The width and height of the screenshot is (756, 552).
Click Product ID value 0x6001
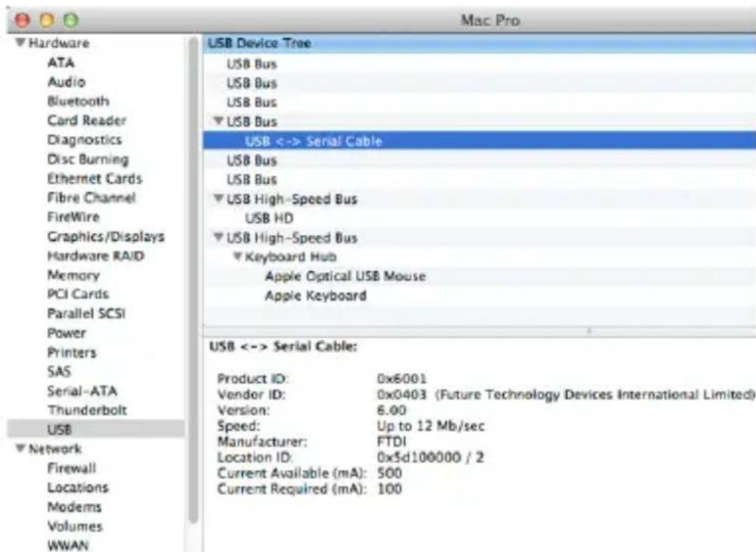pyautogui.click(x=402, y=378)
